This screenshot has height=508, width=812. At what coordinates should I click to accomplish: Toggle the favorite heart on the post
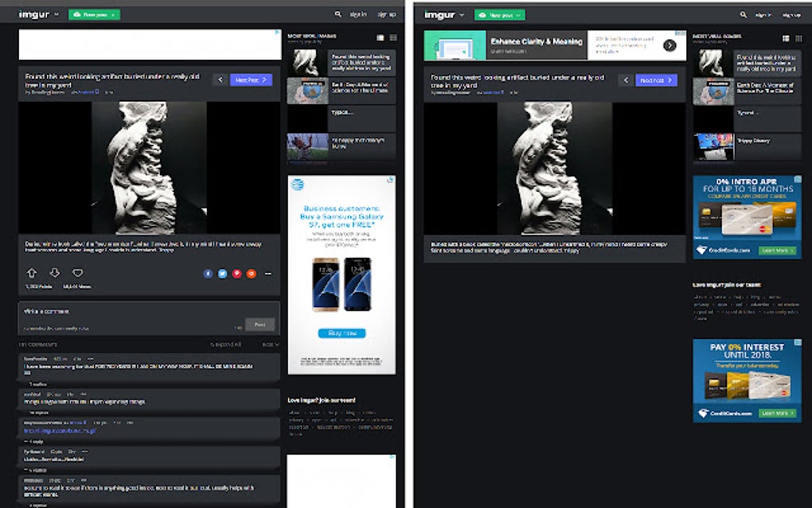click(x=77, y=272)
